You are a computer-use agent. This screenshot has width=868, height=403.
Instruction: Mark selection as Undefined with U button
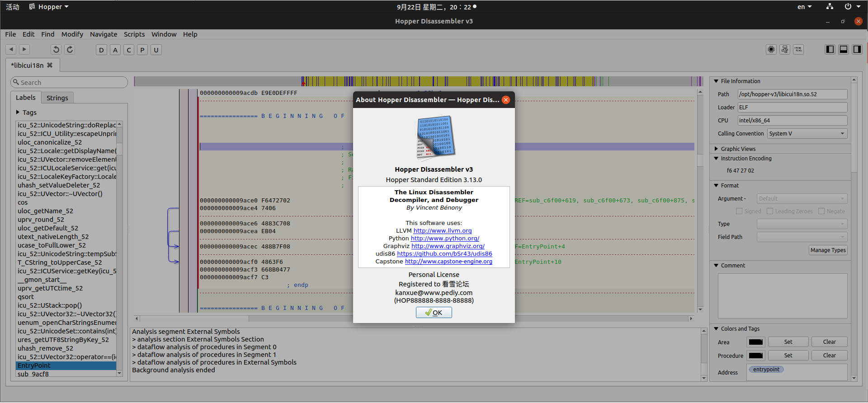(x=156, y=50)
